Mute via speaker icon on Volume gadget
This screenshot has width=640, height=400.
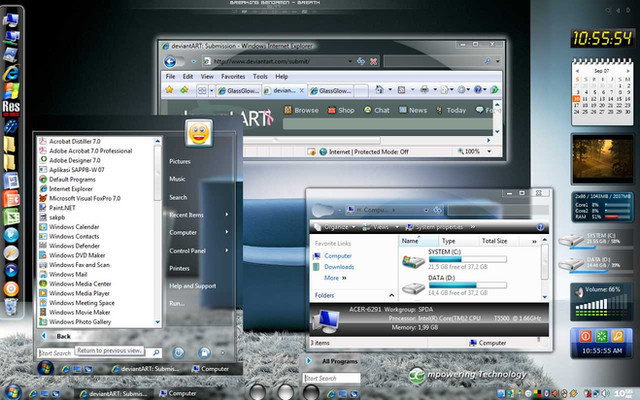579,292
